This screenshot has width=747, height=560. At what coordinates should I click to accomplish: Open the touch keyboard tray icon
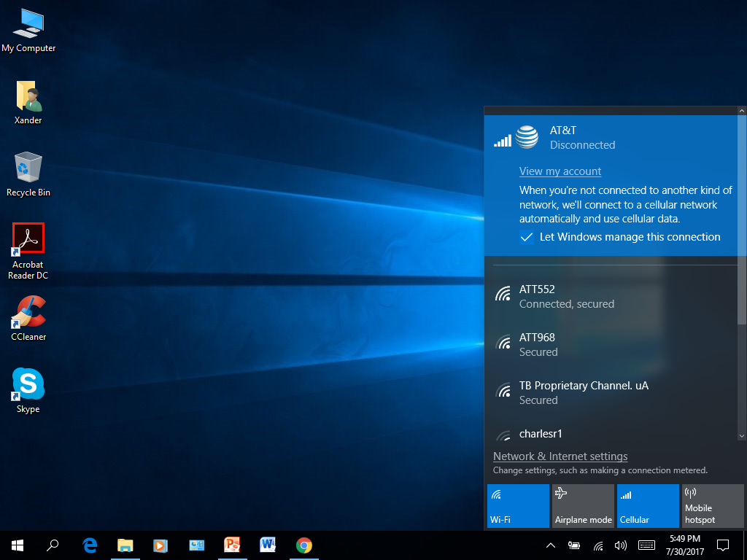pos(646,545)
